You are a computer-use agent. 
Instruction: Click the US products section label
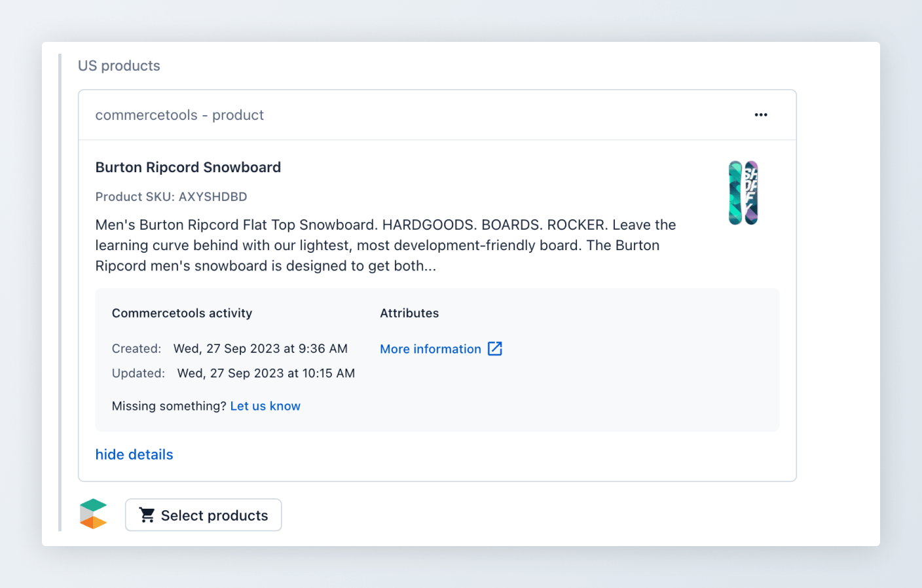coord(119,66)
